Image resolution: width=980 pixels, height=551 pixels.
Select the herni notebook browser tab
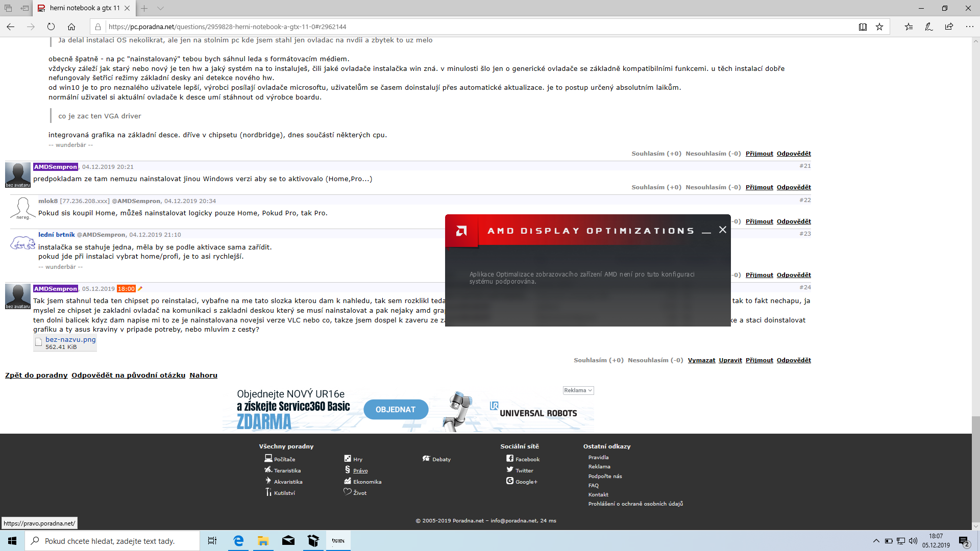[84, 8]
